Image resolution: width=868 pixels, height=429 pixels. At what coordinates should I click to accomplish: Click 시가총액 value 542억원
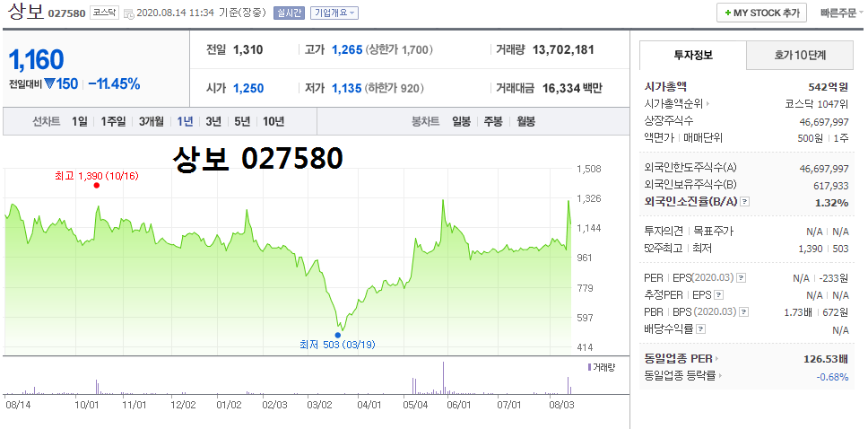(829, 86)
